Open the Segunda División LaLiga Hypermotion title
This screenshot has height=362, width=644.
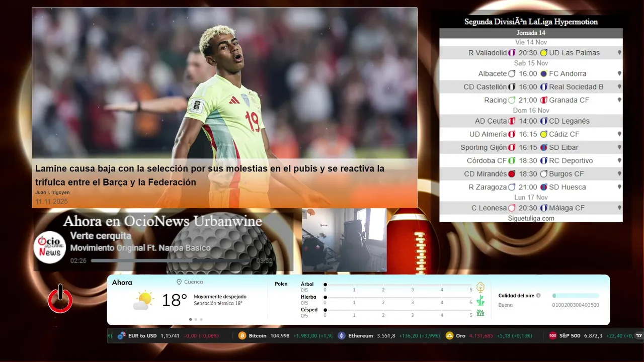531,22
